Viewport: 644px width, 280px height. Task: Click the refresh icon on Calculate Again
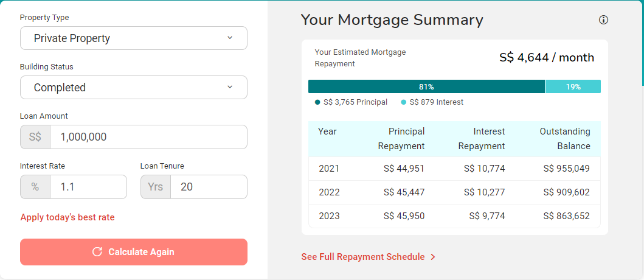click(x=97, y=252)
